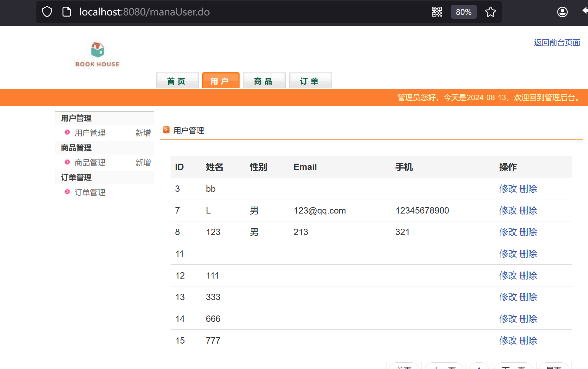This screenshot has height=369, width=588.
Task: Click the QR code icon in address bar
Action: tap(437, 12)
